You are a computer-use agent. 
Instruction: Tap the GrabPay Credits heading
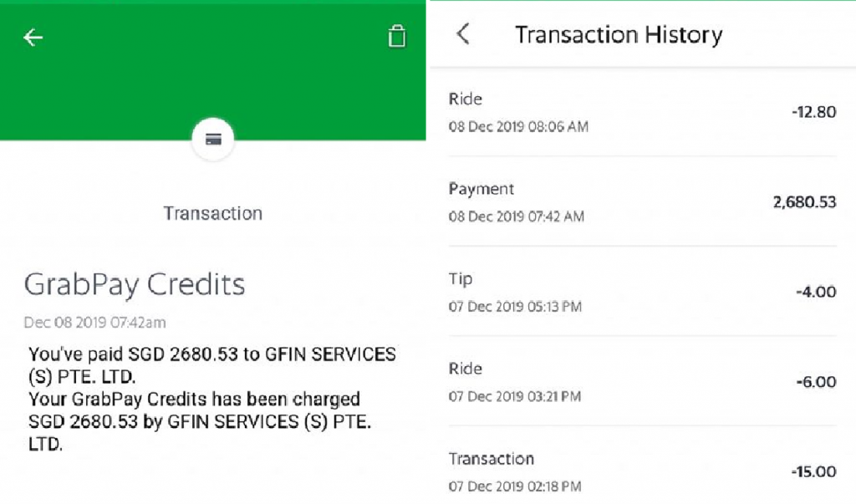click(135, 285)
